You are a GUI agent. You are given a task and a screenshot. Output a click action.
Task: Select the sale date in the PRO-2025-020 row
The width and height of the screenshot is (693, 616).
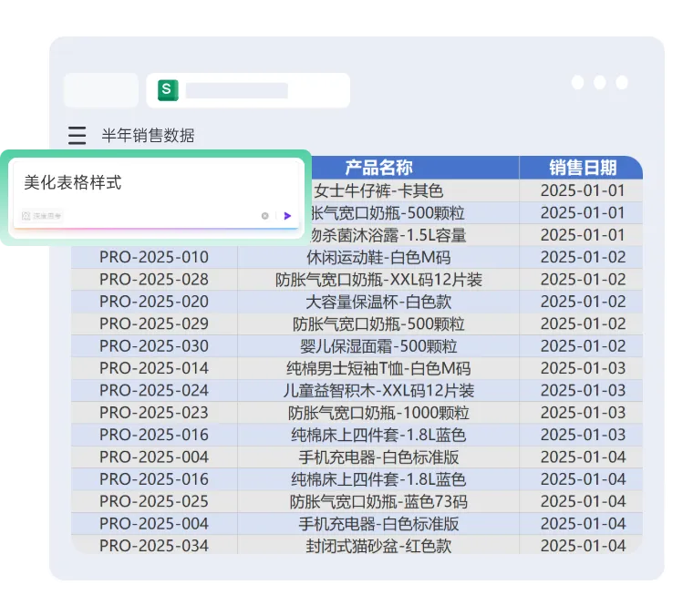[x=582, y=302]
